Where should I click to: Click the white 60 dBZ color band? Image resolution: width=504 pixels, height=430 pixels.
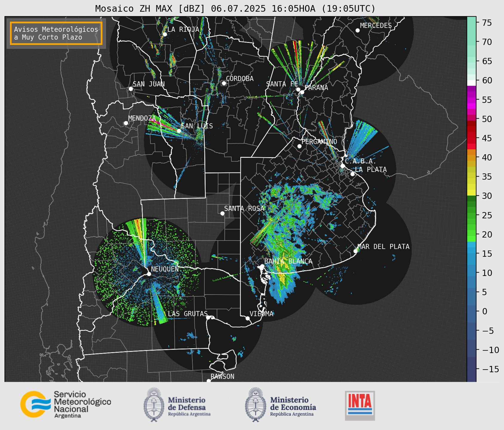[471, 83]
